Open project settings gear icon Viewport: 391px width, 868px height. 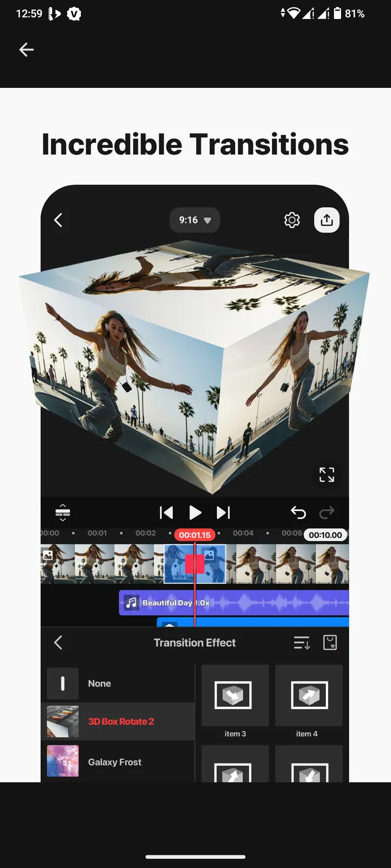coord(292,220)
